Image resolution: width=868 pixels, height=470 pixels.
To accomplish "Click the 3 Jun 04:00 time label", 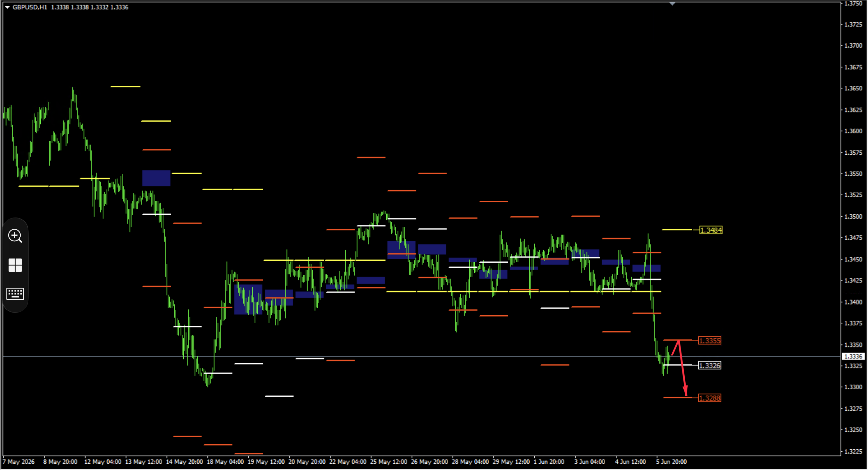I will [x=590, y=462].
